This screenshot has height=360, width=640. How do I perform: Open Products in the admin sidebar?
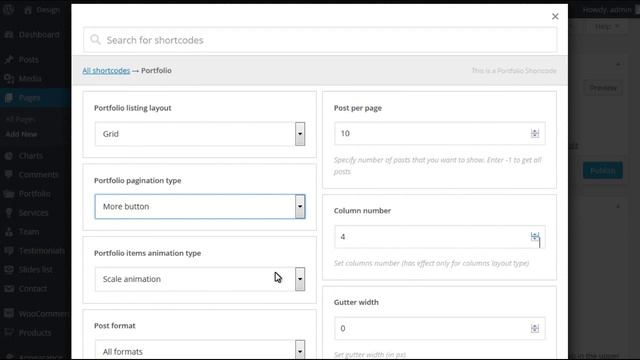35,333
